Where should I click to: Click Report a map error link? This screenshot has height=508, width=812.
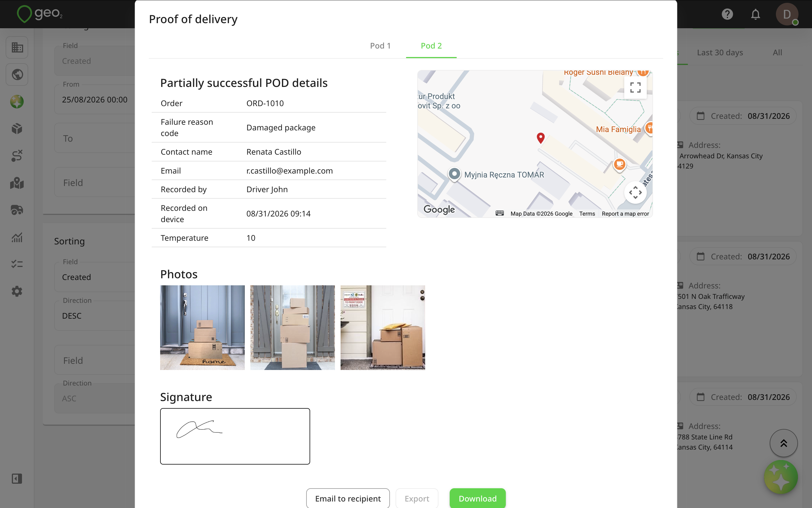(x=625, y=214)
